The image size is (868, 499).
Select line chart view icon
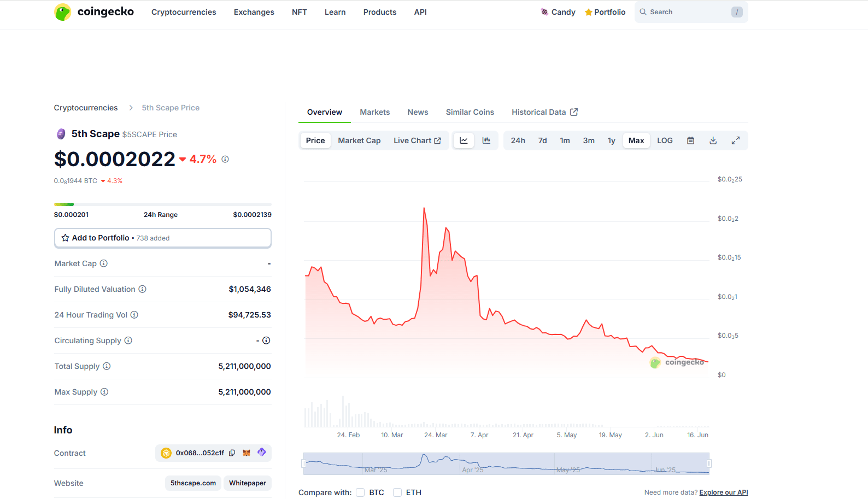click(464, 140)
